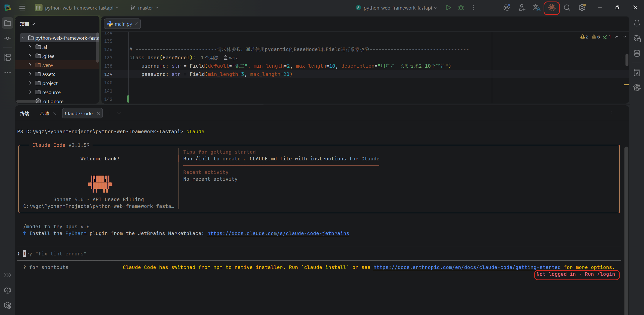The width and height of the screenshot is (644, 315).
Task: Click the editor vertical scrollbar
Action: pyautogui.click(x=627, y=60)
